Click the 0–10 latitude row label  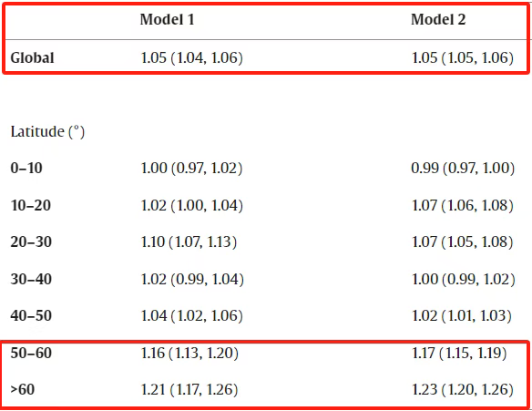tap(26, 168)
